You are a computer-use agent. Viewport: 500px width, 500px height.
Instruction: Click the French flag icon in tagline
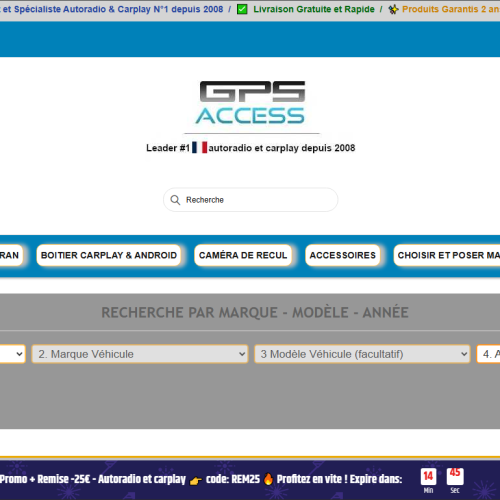[199, 147]
